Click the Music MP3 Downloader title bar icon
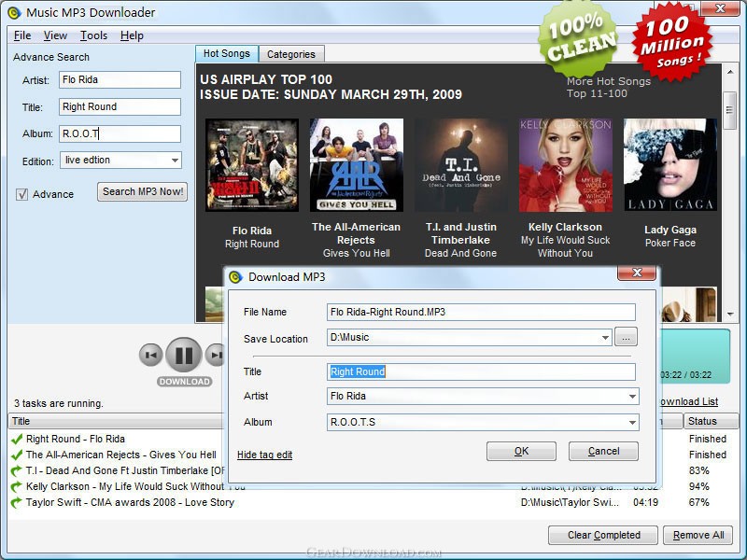Viewport: 747px width, 560px height. (x=14, y=13)
